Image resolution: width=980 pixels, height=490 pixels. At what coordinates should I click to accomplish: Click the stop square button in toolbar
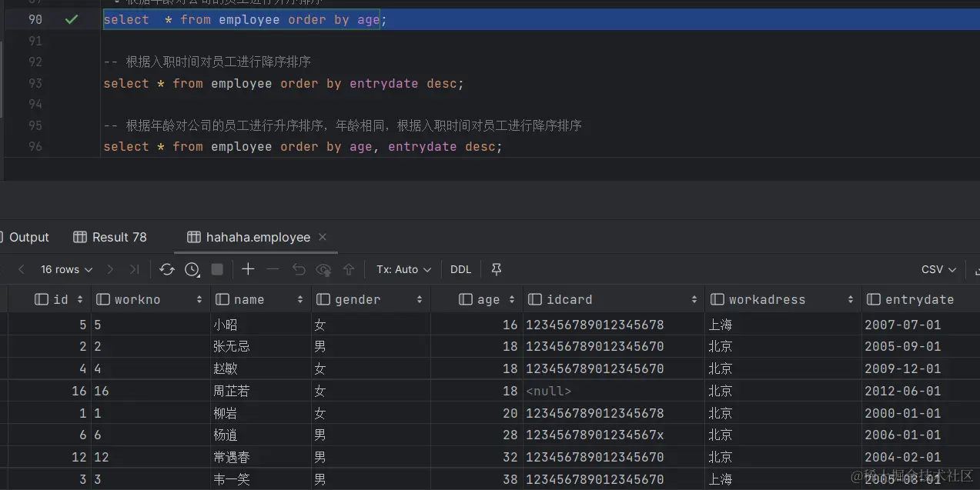217,269
